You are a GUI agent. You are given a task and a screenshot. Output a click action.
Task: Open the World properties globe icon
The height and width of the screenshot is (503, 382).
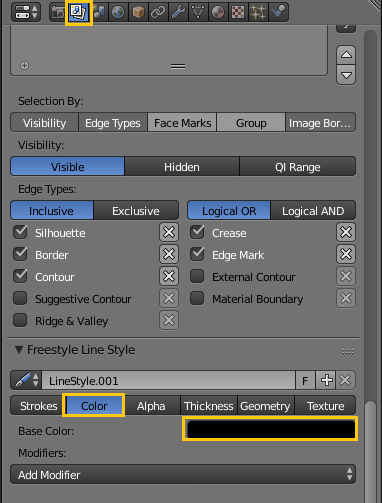pyautogui.click(x=118, y=12)
